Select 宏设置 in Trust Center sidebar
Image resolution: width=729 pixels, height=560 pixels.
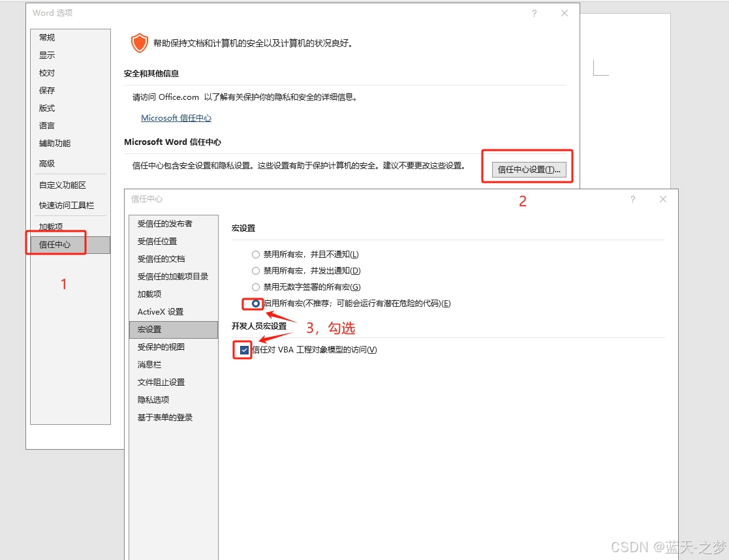(174, 330)
